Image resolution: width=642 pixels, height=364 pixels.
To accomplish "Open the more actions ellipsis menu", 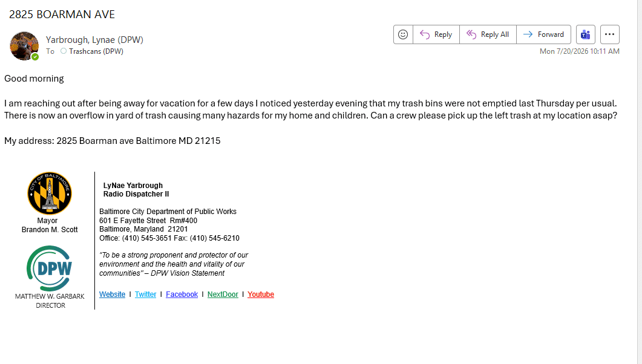I will point(610,34).
